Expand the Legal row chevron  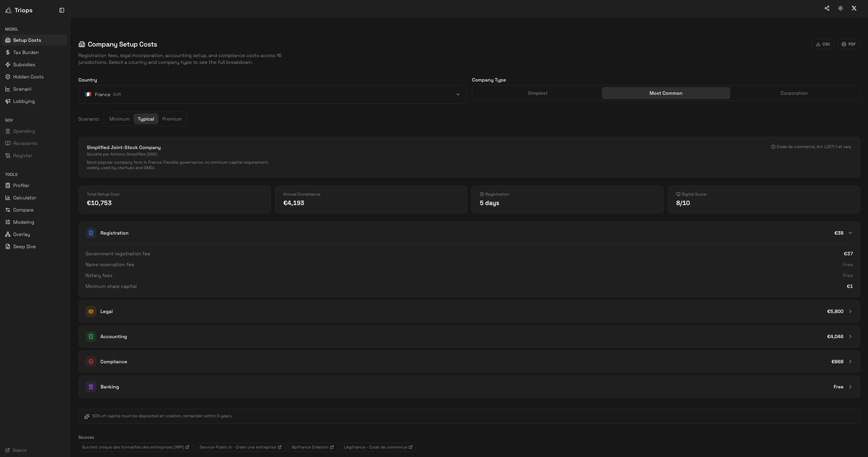pos(850,312)
